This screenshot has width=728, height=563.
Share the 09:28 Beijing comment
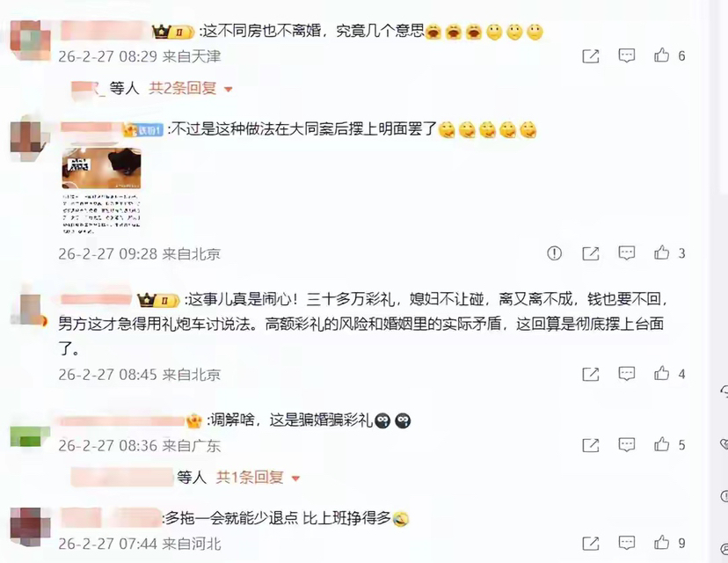point(591,253)
